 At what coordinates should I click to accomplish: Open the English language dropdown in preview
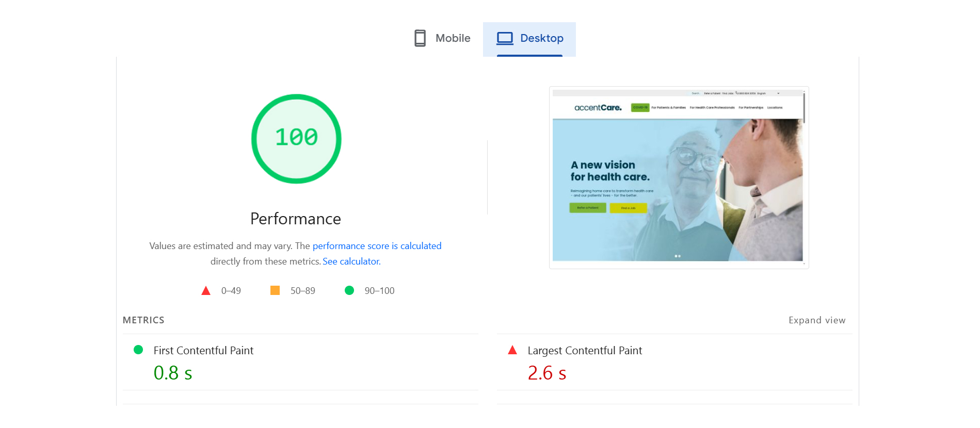[768, 93]
